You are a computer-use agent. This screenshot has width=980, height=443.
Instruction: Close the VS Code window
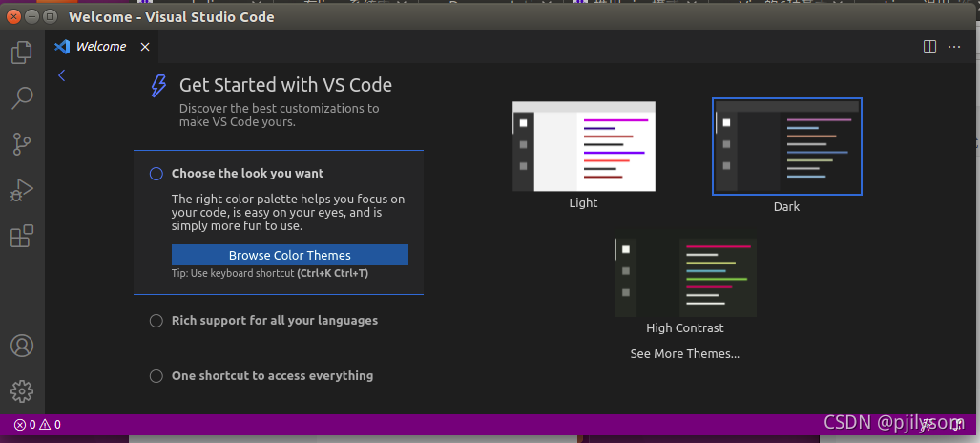tap(13, 16)
